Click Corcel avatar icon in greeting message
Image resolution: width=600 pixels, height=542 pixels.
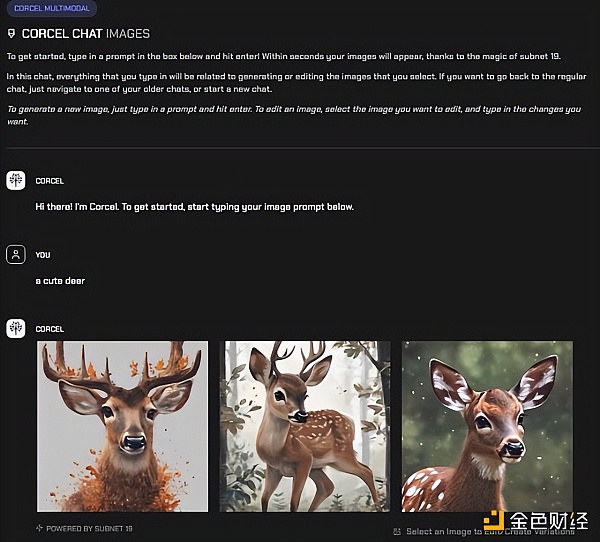[16, 180]
